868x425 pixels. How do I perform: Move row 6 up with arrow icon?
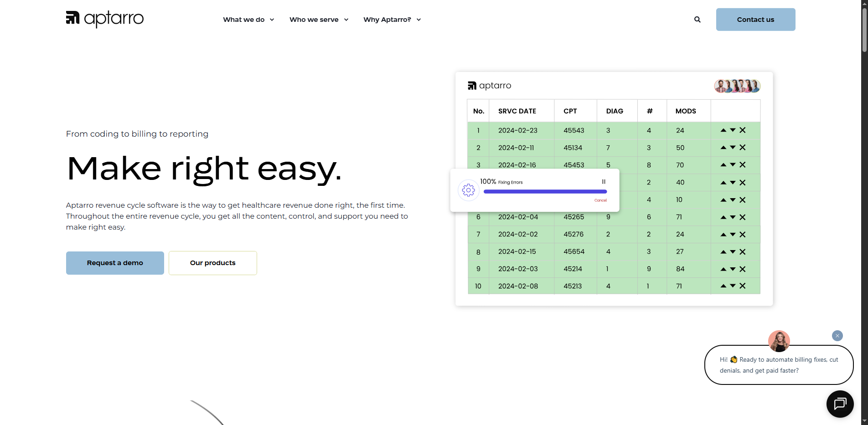[723, 217]
